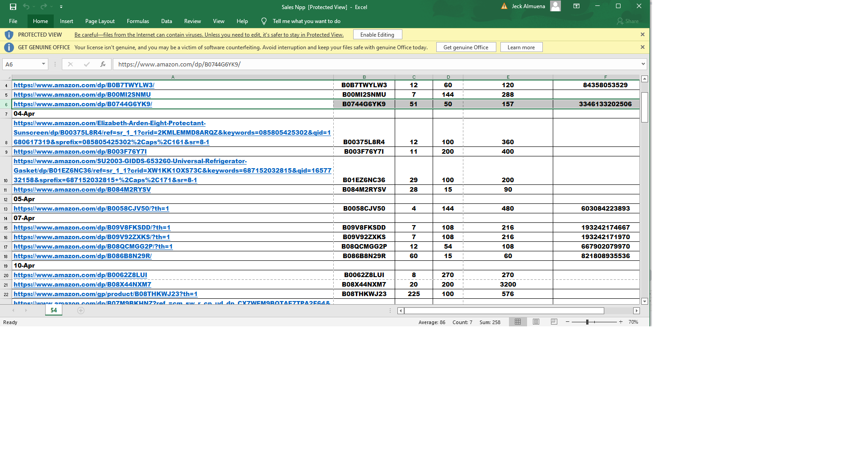
Task: Click the Tell me what you want search box
Action: pyautogui.click(x=307, y=21)
